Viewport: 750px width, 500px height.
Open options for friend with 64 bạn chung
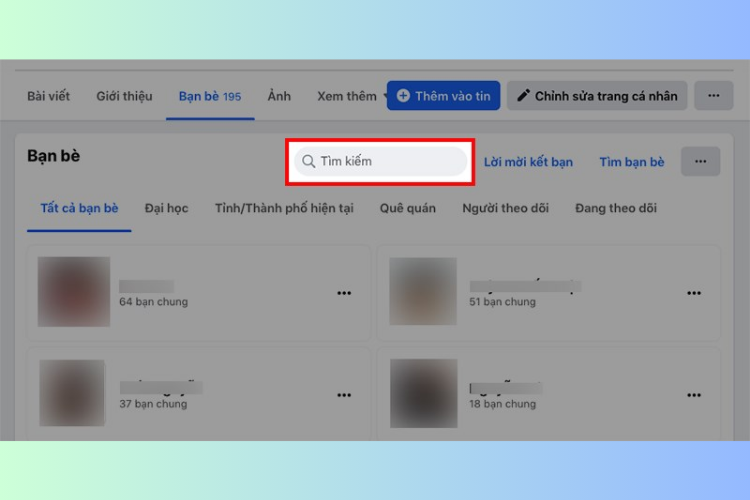(344, 293)
